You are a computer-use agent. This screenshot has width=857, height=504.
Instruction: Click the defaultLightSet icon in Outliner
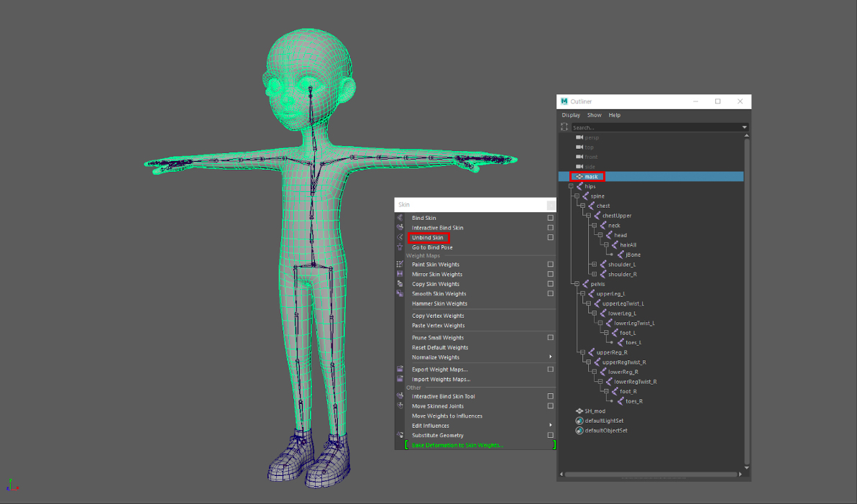pyautogui.click(x=579, y=421)
